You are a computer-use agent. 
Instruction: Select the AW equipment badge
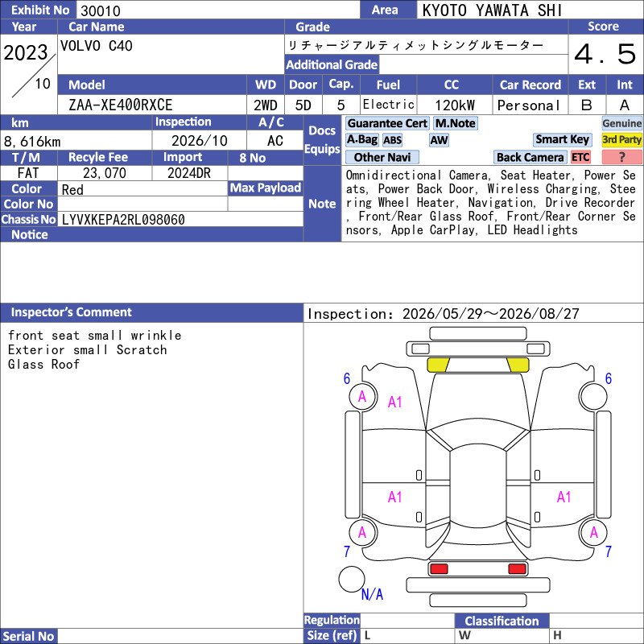pyautogui.click(x=439, y=140)
